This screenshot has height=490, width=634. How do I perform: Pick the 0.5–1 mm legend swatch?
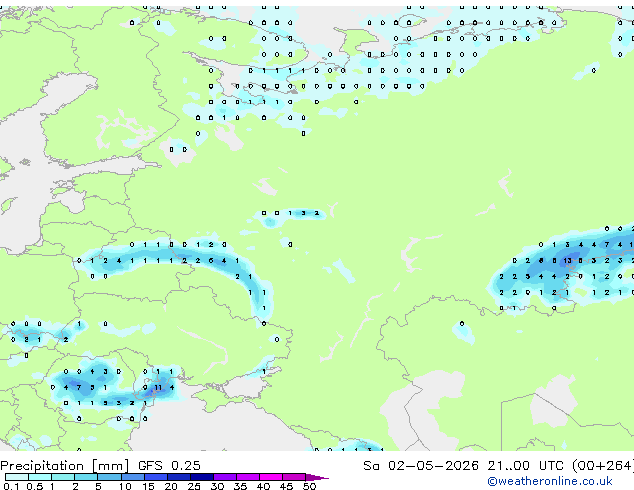click(40, 477)
